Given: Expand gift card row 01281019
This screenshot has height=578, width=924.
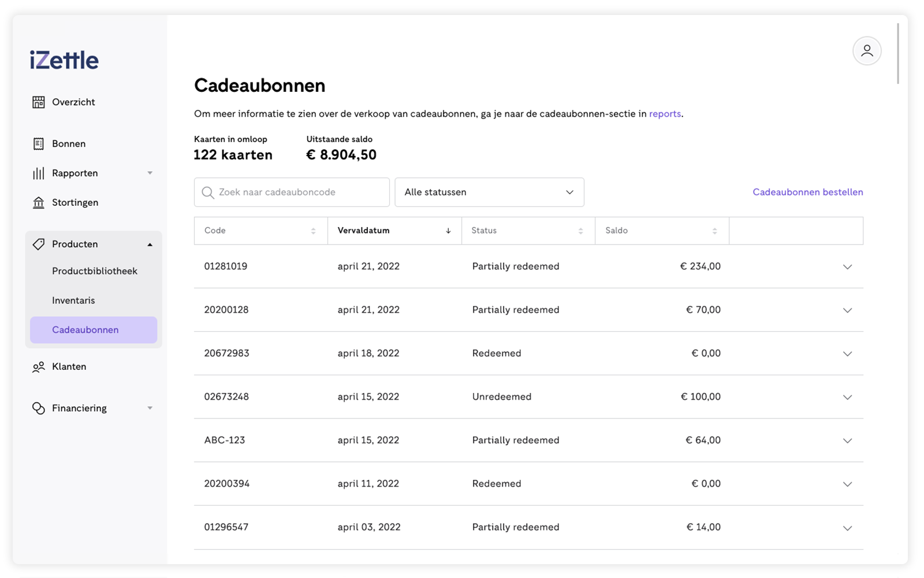Looking at the screenshot, I should point(847,267).
